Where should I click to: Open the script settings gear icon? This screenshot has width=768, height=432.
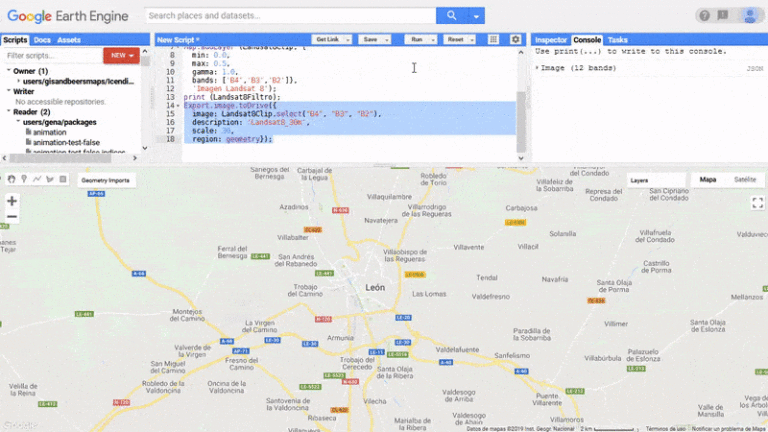point(515,40)
